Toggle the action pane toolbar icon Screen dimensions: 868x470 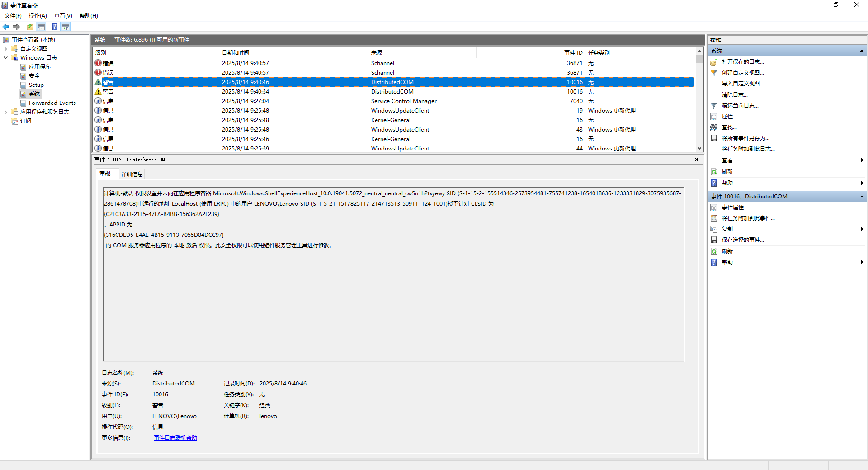(x=66, y=27)
